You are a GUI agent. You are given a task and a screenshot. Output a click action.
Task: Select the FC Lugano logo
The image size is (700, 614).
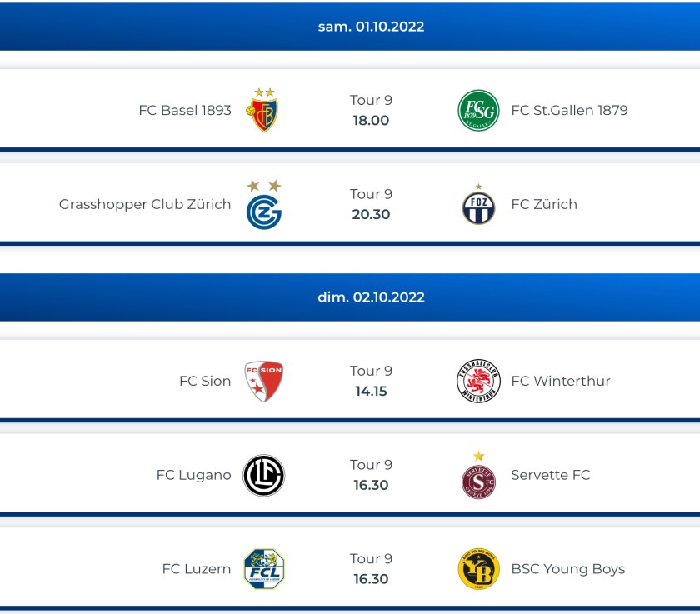263,476
